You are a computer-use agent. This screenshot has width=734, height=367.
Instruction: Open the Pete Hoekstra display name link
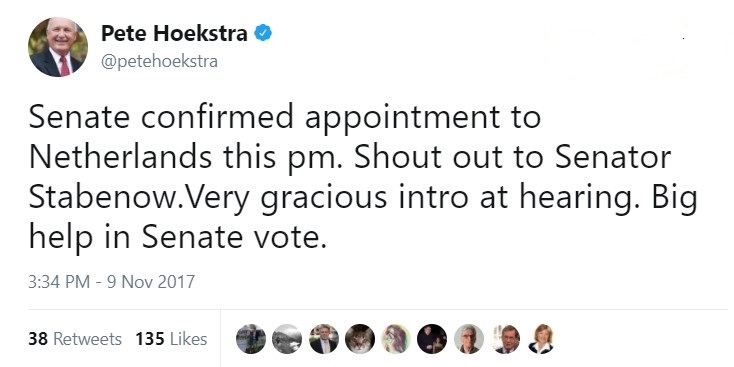175,33
